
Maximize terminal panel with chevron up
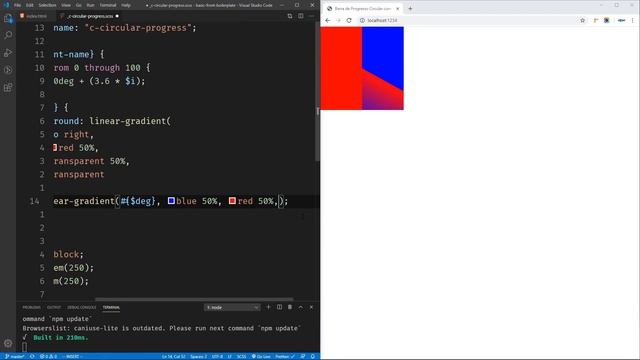click(x=301, y=307)
